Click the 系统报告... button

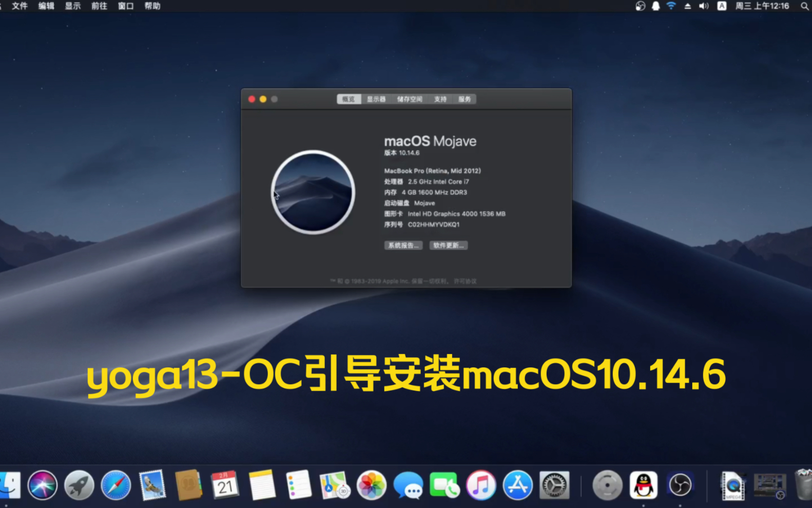click(x=403, y=246)
